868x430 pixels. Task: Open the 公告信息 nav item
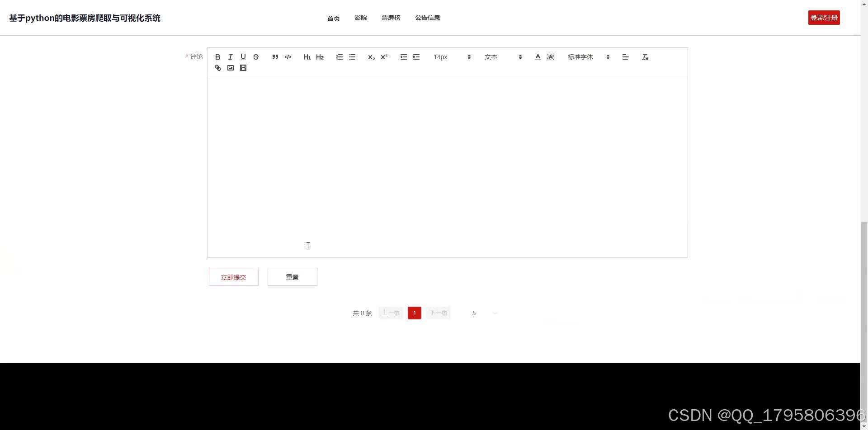point(428,18)
